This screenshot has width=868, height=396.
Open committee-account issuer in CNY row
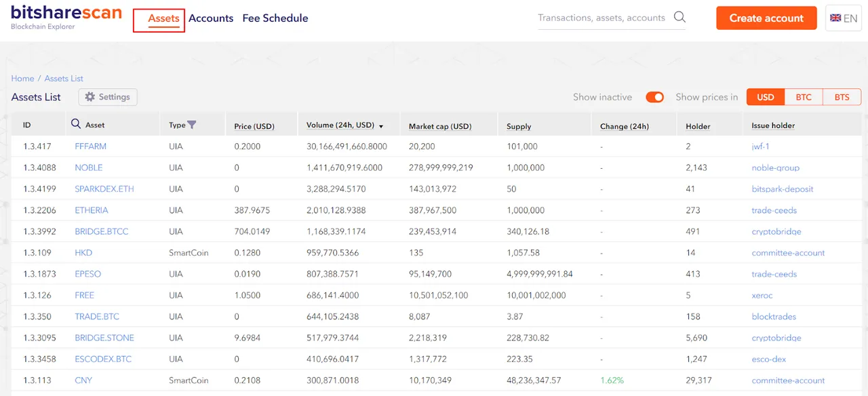788,380
